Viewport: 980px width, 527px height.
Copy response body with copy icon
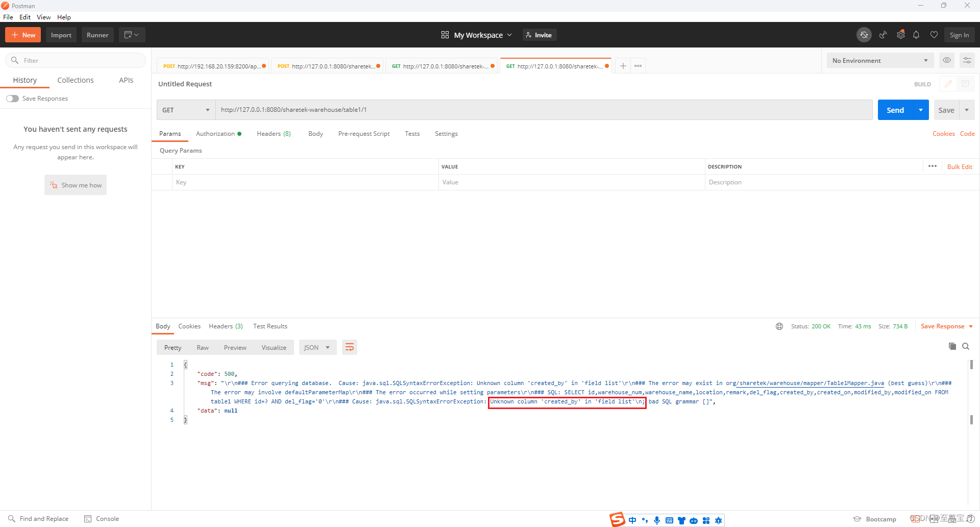click(x=952, y=346)
